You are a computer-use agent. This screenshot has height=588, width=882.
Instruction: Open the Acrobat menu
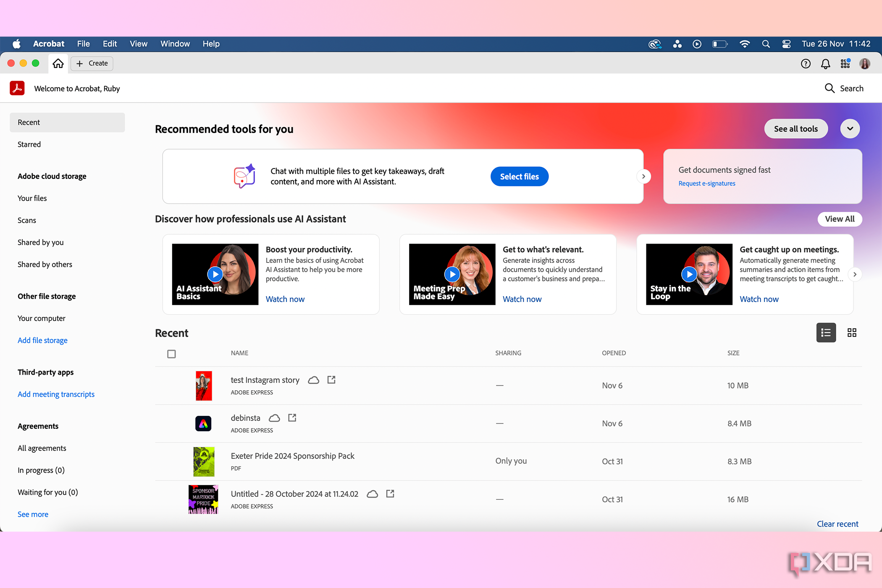tap(49, 44)
